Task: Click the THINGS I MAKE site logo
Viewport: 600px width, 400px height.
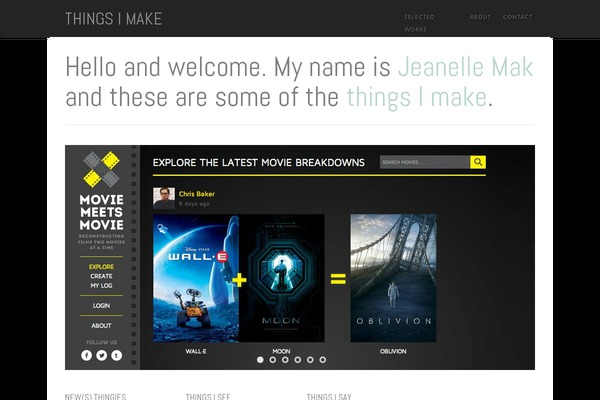Action: coord(114,19)
